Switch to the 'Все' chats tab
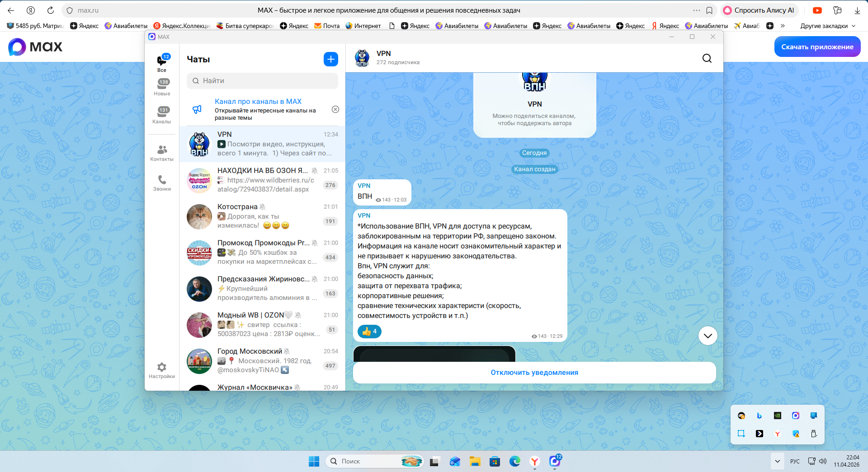 [x=162, y=63]
